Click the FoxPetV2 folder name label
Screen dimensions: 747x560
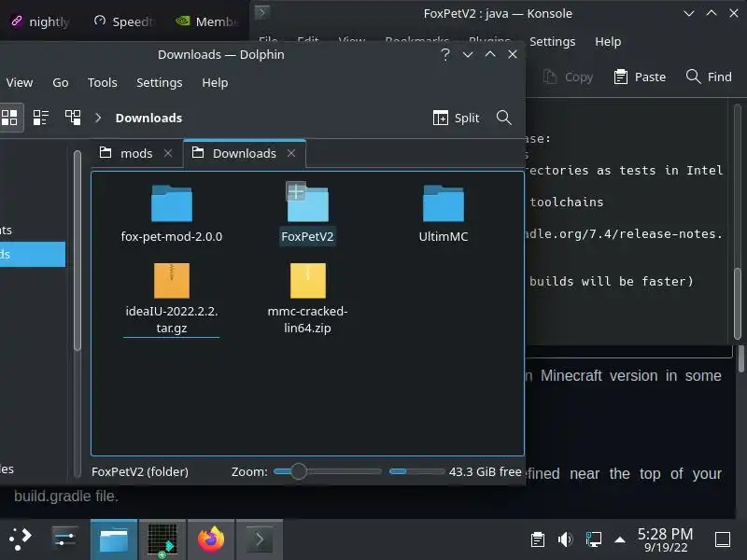308,236
